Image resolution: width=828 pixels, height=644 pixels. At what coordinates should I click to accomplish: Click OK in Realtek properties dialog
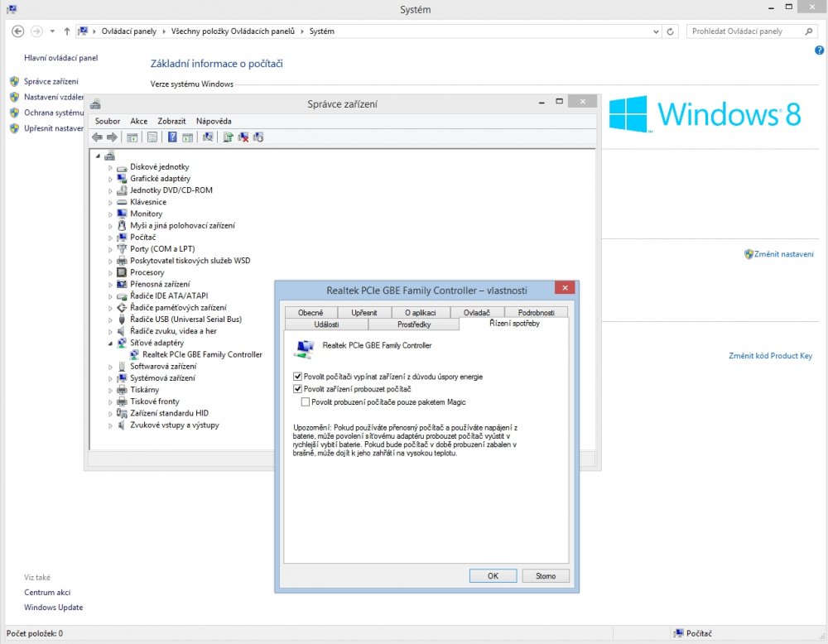click(x=493, y=576)
